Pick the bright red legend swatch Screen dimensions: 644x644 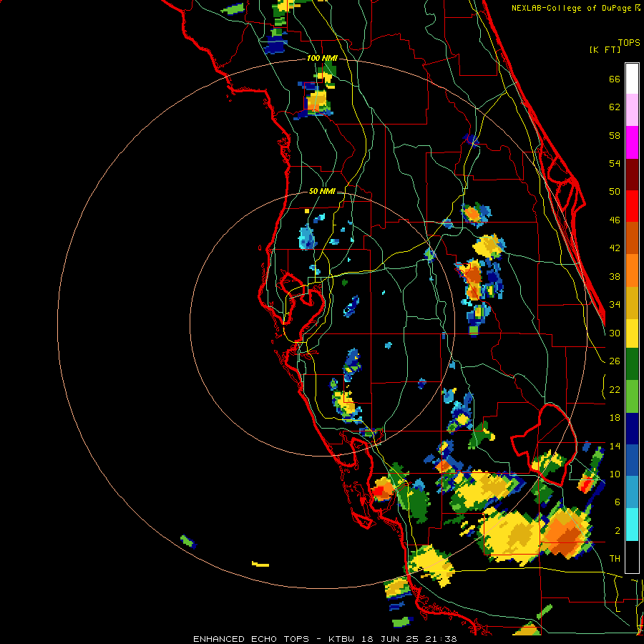(632, 206)
